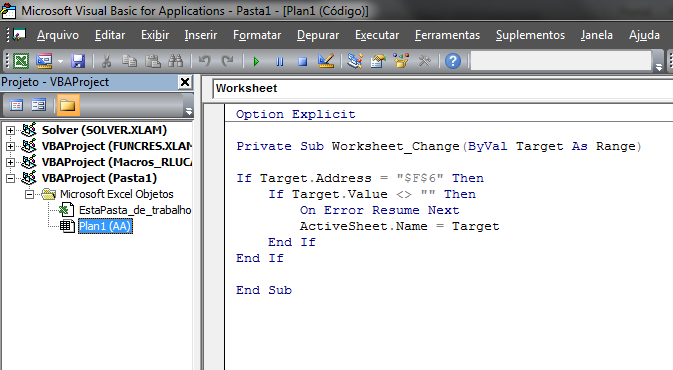Open the Inserir menu
This screenshot has height=370, width=673.
[x=200, y=35]
